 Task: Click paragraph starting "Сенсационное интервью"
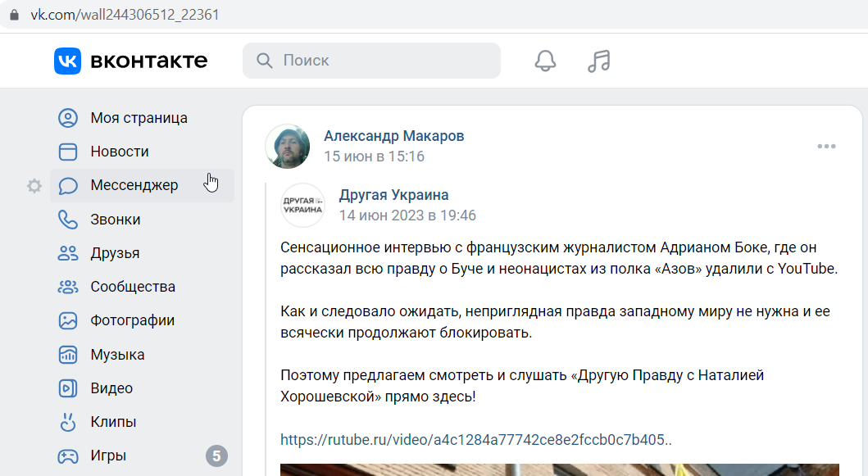coord(559,258)
